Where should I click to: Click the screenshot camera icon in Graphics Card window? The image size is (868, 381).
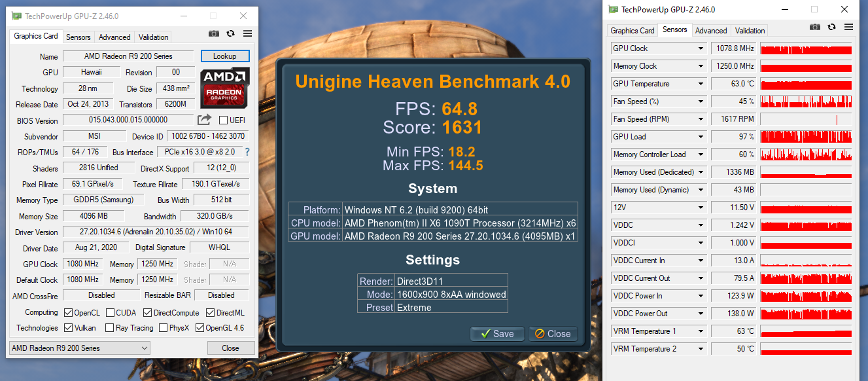[x=214, y=33]
